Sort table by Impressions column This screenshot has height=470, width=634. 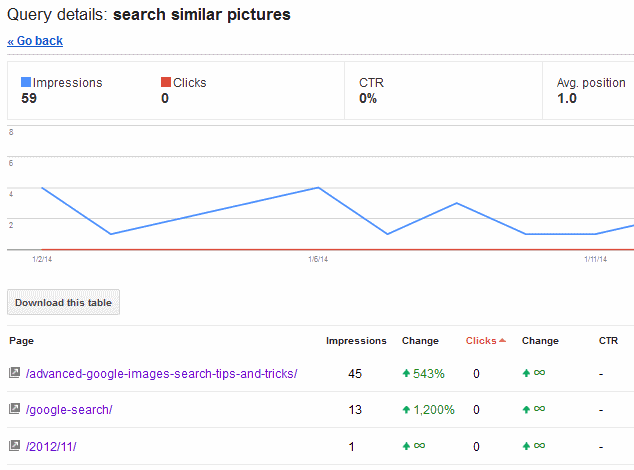pyautogui.click(x=356, y=341)
